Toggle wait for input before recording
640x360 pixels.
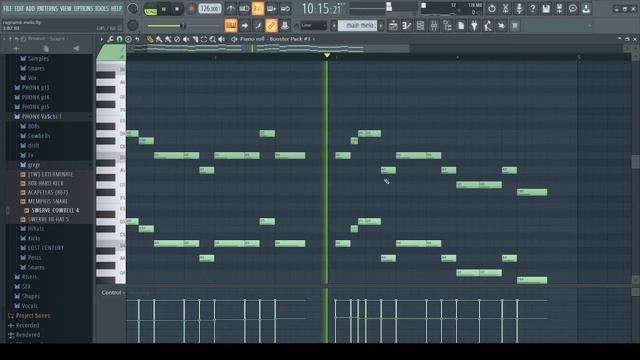(244, 9)
